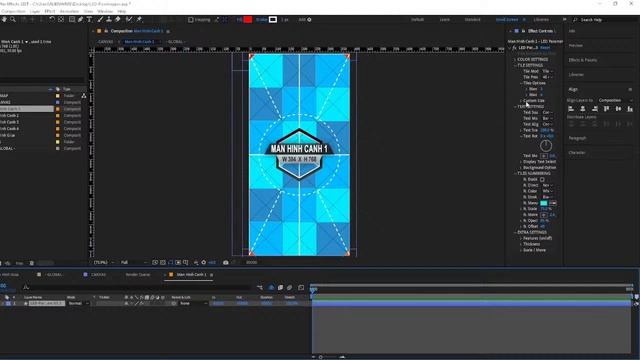
Task: Click the Align left edges icon
Action: [571, 109]
